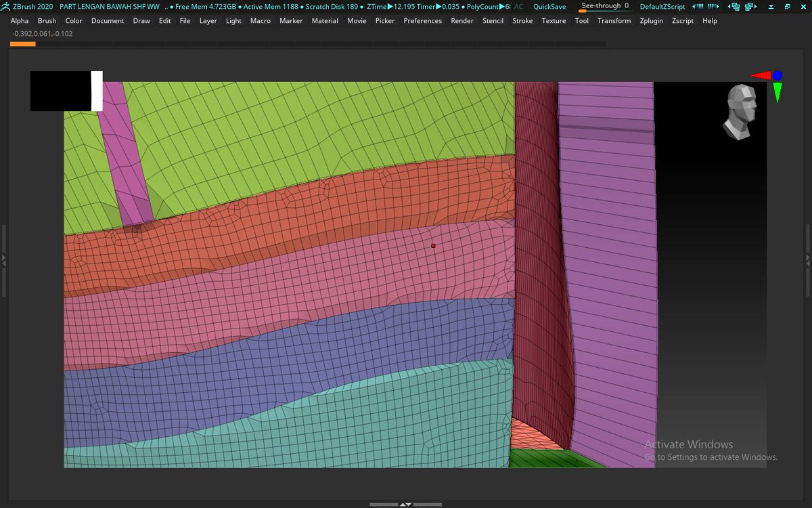Screen dimensions: 812x508
Task: Expand the left tray divider
Action: pyautogui.click(x=3, y=259)
